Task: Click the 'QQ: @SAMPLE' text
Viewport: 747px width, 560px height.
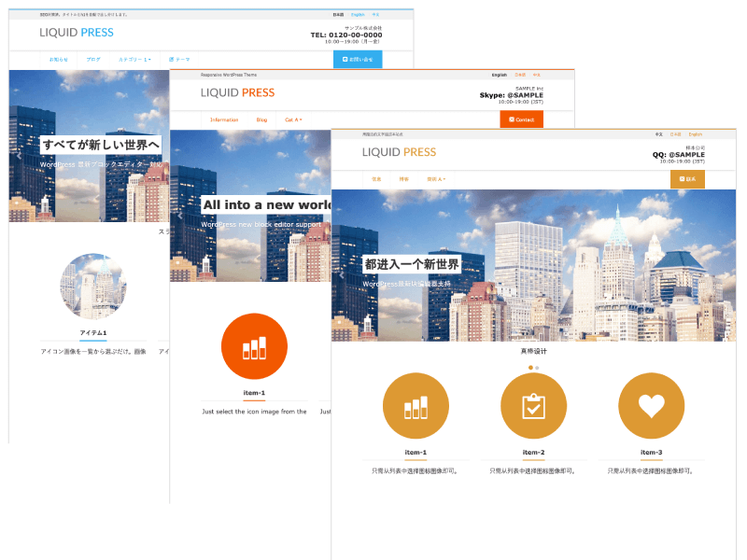Action: tap(679, 155)
